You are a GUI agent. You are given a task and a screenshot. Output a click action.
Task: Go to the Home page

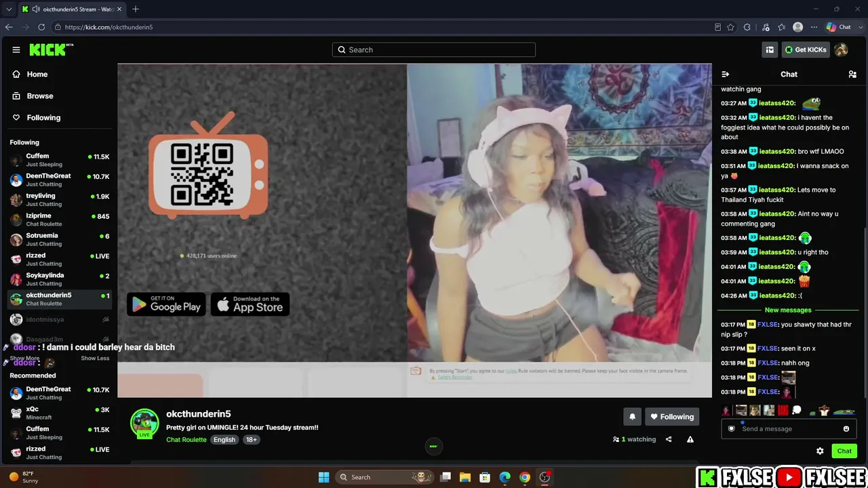click(30, 74)
